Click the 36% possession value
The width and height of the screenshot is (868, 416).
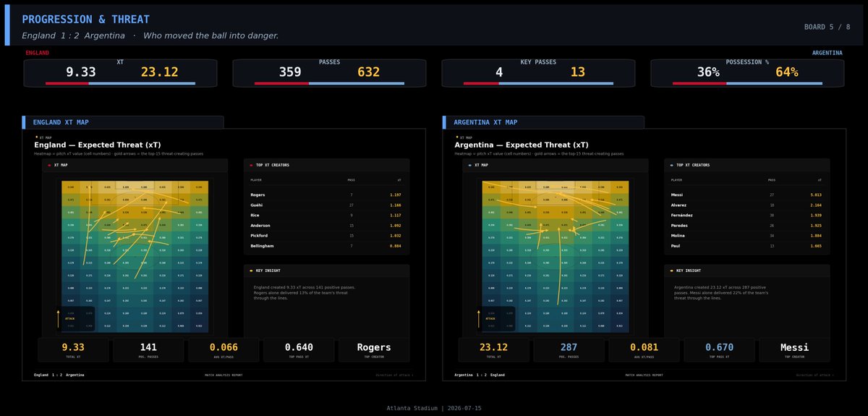point(708,72)
